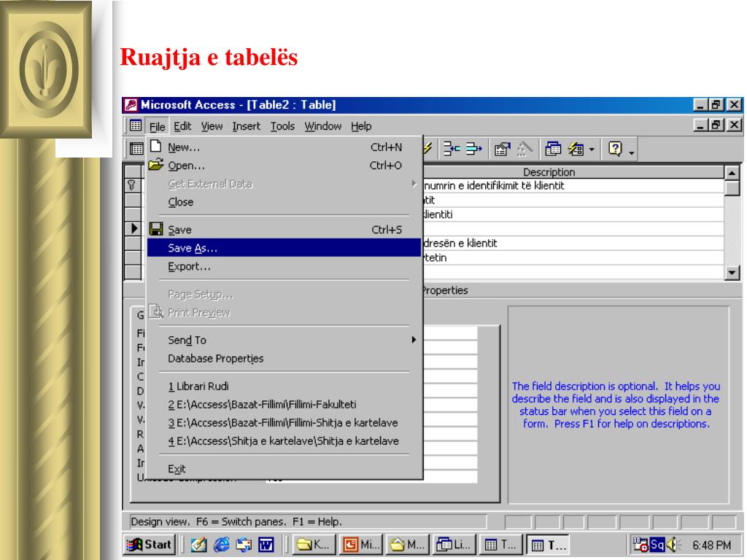
Task: Click the table view icon in toolbar
Action: coord(136,149)
